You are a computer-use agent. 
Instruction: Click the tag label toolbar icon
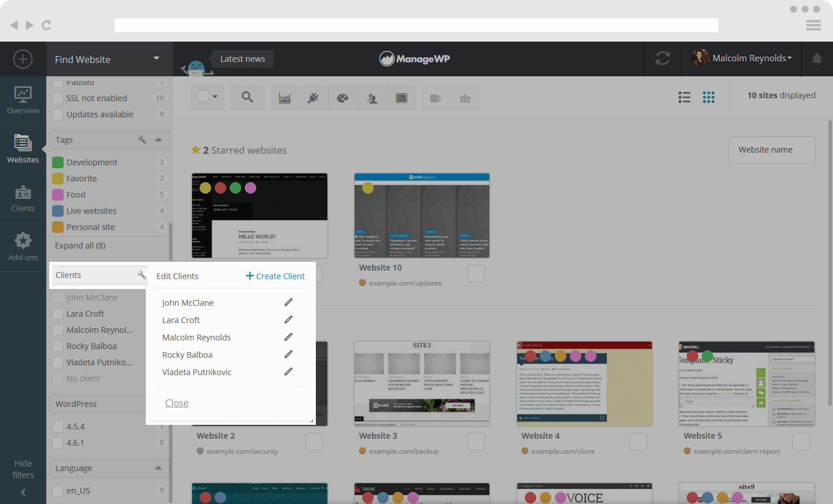click(436, 98)
